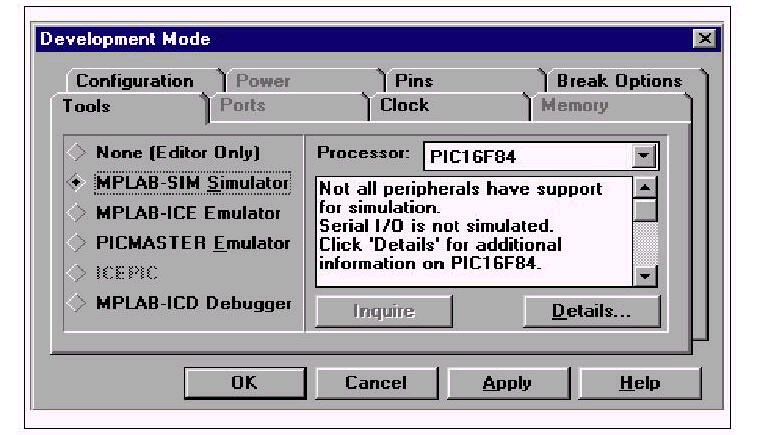
Task: Click the Cancel button
Action: click(x=376, y=383)
